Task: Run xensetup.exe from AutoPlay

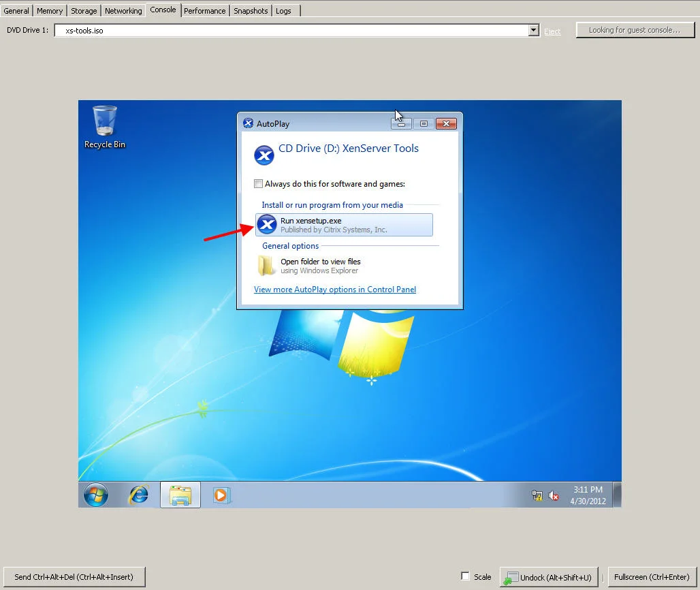Action: point(344,225)
